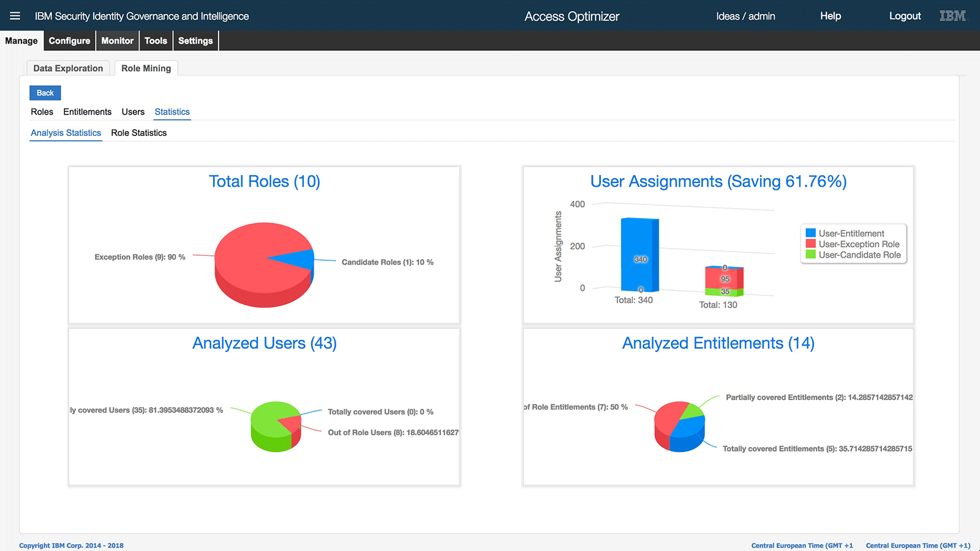This screenshot has width=980, height=551.
Task: Open the Tools menu tab
Action: tap(156, 41)
